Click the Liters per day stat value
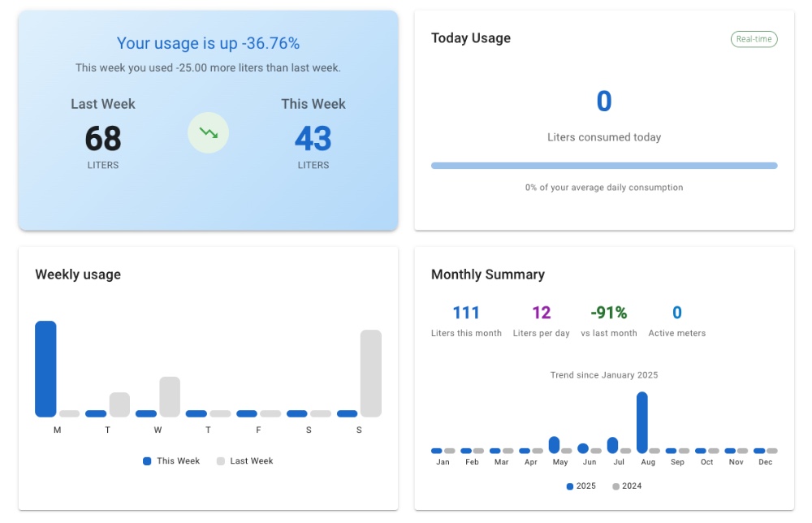 [x=542, y=312]
